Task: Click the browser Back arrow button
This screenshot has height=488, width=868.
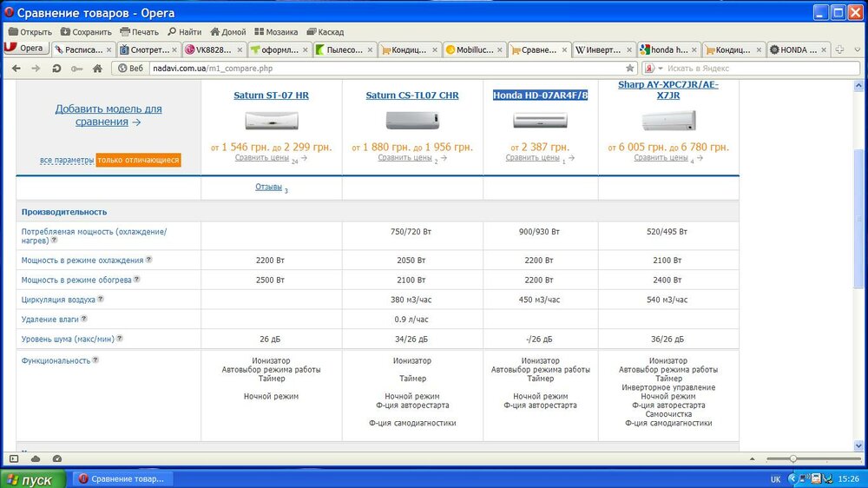Action: coord(15,68)
